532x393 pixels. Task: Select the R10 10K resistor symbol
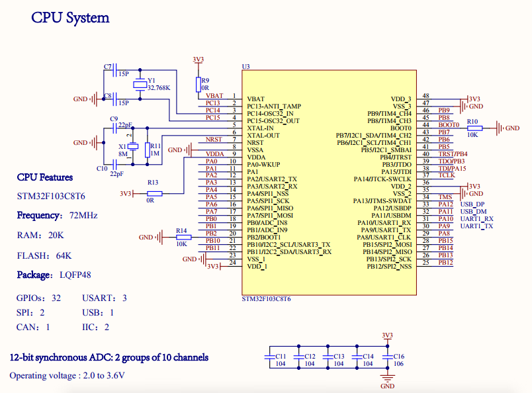click(474, 128)
